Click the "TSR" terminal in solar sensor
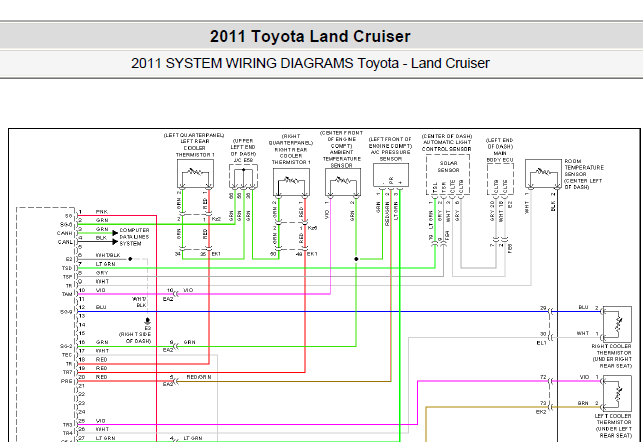The image size is (643, 442). click(444, 187)
